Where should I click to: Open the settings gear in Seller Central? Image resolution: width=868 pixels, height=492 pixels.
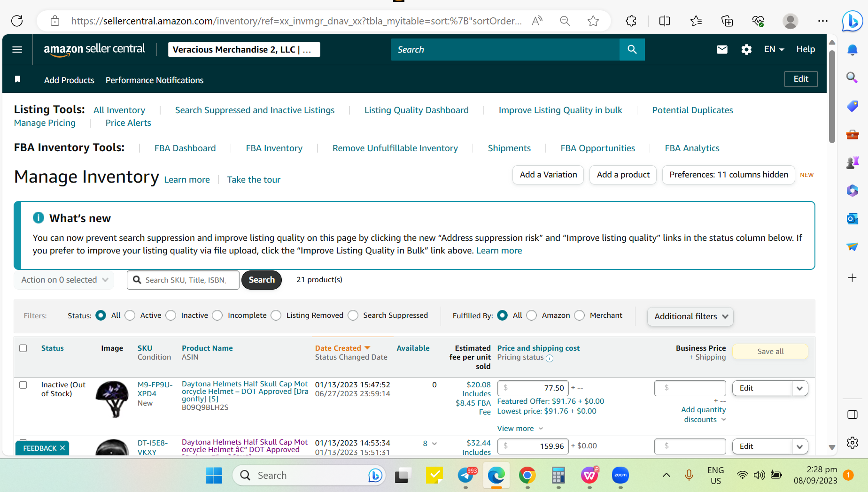[746, 49]
